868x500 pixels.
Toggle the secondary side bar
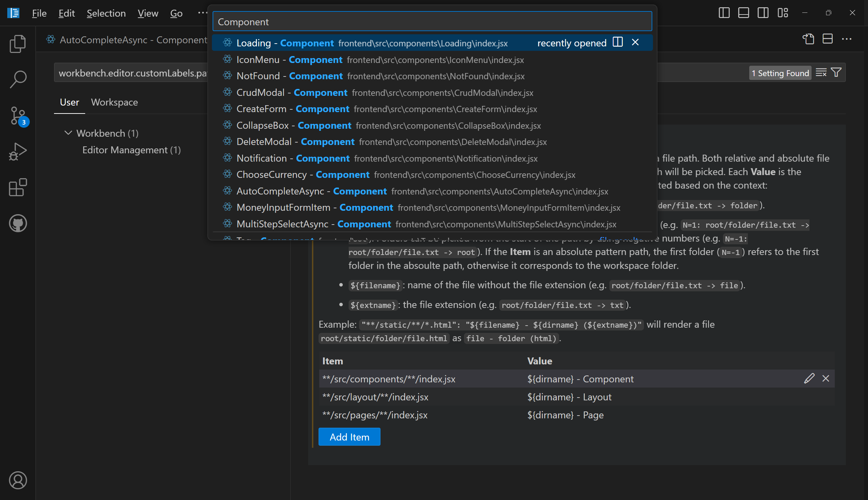[763, 13]
